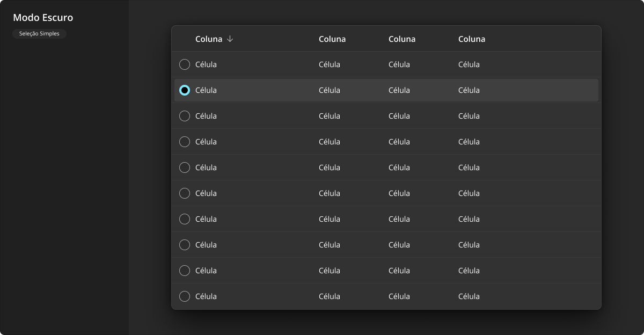
Task: Click the fourth Coluna column header
Action: (x=472, y=39)
